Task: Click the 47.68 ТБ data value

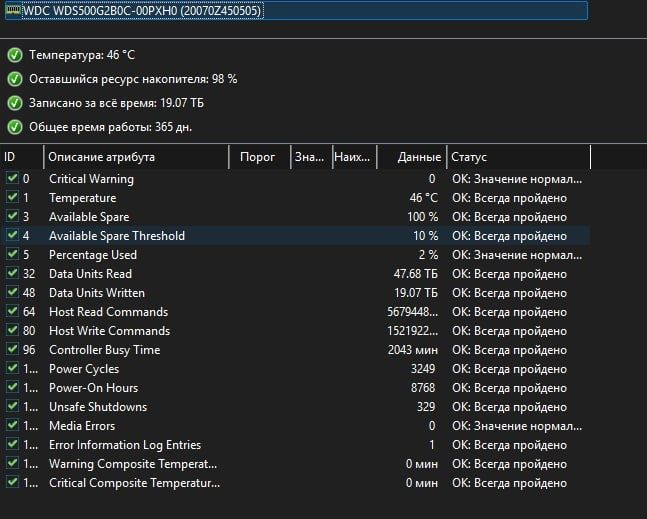Action: (x=416, y=274)
